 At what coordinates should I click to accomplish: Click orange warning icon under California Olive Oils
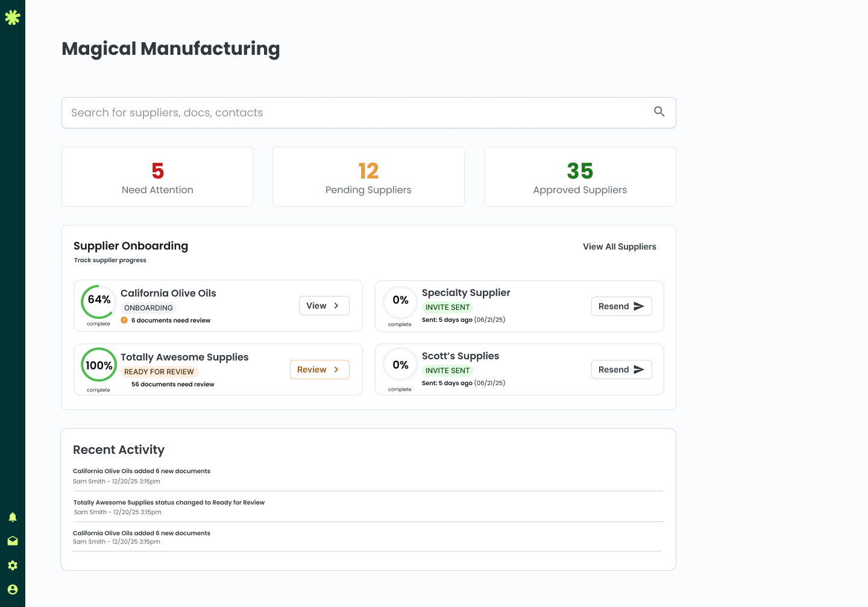pos(124,320)
